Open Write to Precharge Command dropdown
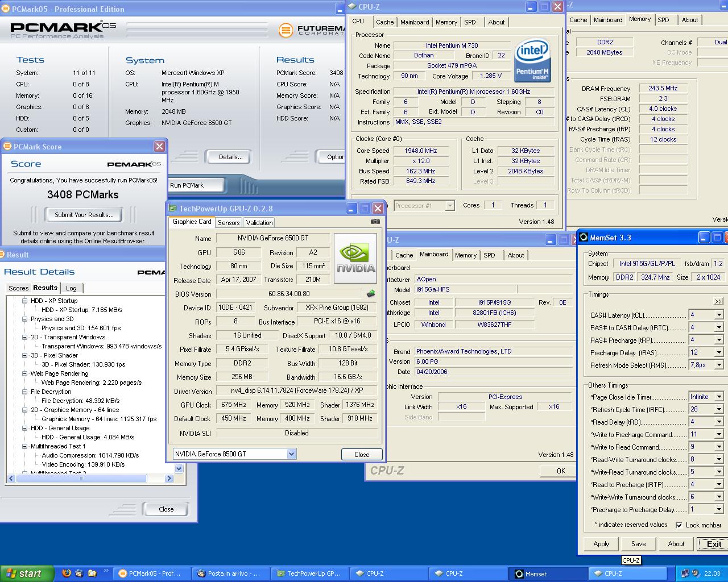Viewport: 728px width, 582px height. click(x=719, y=434)
